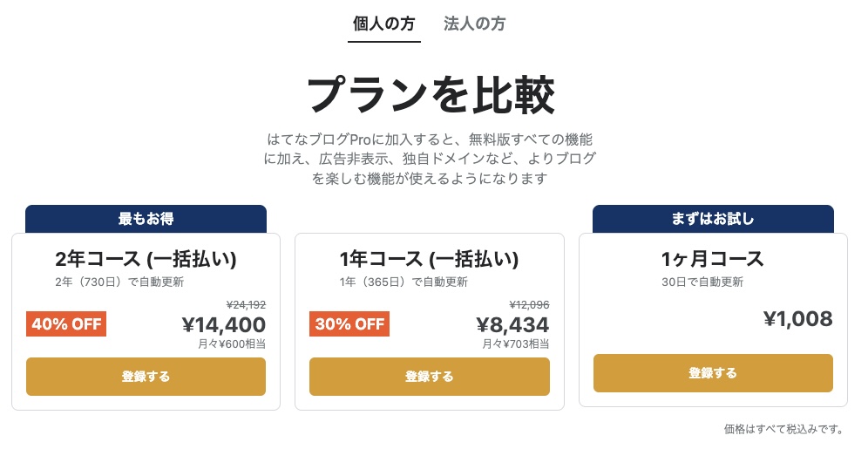Click the 40% OFF badge
The height and width of the screenshot is (449, 868).
click(66, 324)
